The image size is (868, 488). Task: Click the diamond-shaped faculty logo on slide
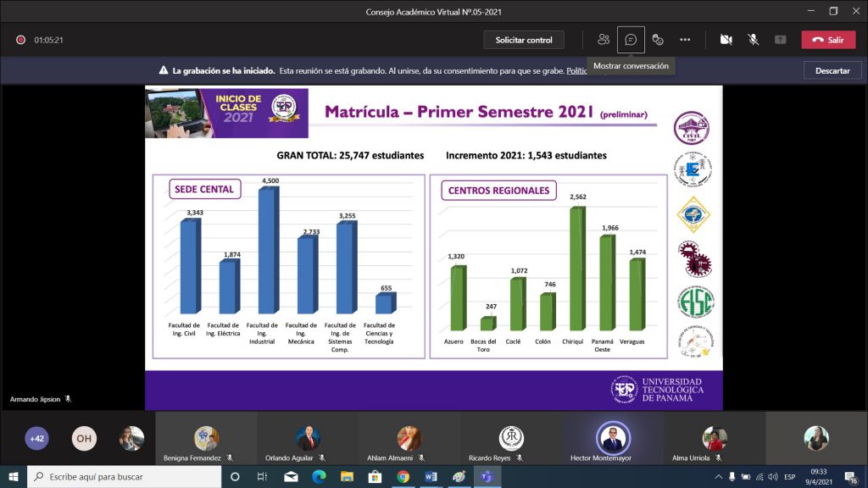click(693, 214)
